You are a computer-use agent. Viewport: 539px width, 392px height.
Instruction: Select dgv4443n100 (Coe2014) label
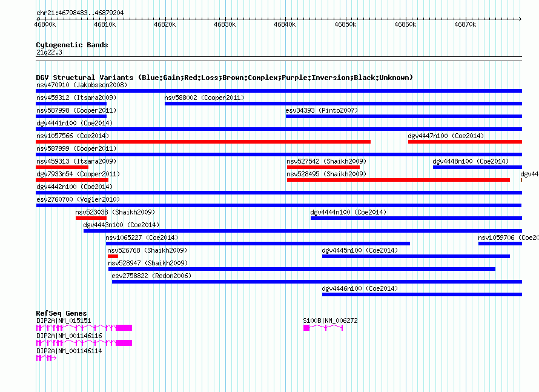pos(121,225)
